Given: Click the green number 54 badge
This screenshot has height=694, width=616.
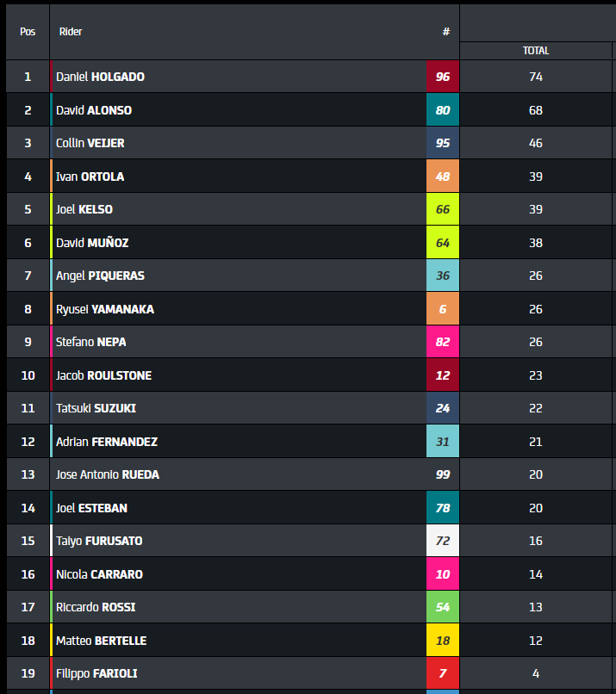Looking at the screenshot, I should point(443,607).
